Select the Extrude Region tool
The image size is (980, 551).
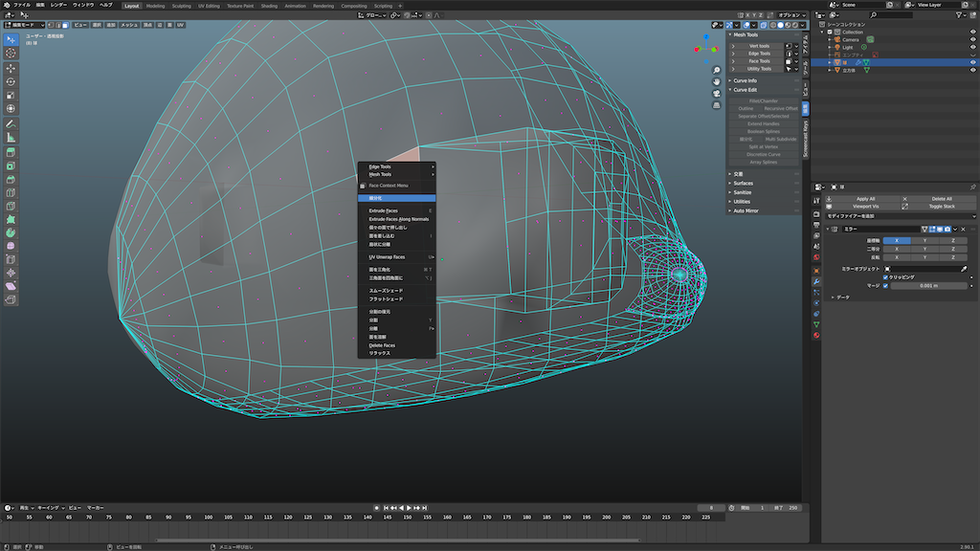pos(11,152)
